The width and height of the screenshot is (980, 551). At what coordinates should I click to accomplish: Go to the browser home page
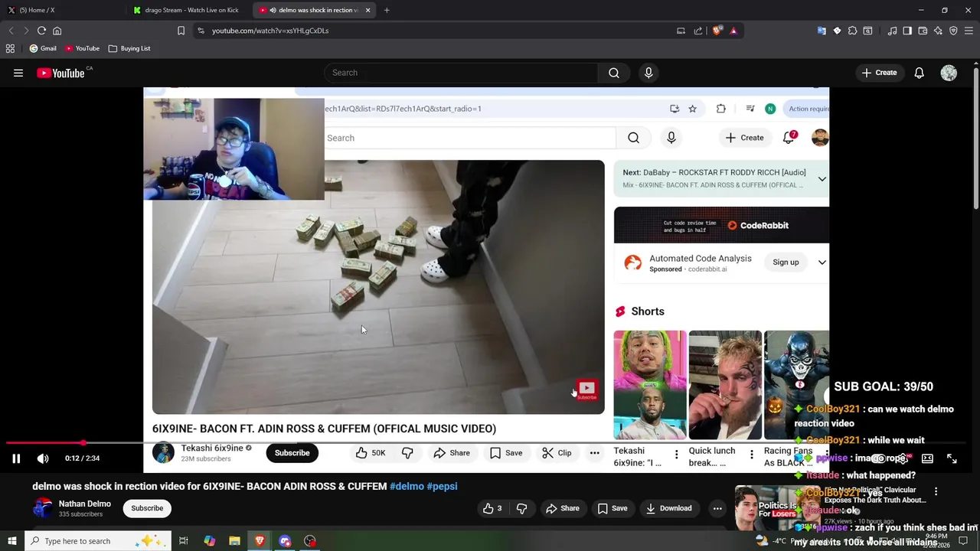pos(57,31)
